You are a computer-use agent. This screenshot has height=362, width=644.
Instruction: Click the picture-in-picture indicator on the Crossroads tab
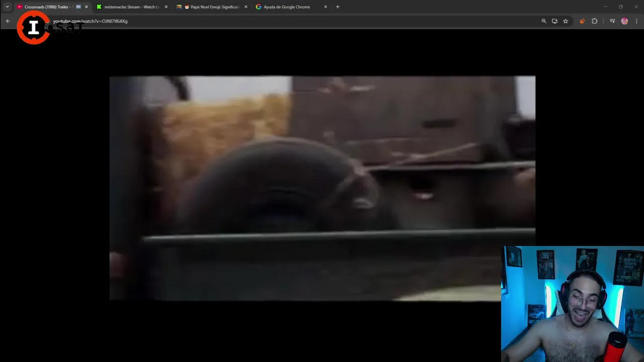click(78, 7)
